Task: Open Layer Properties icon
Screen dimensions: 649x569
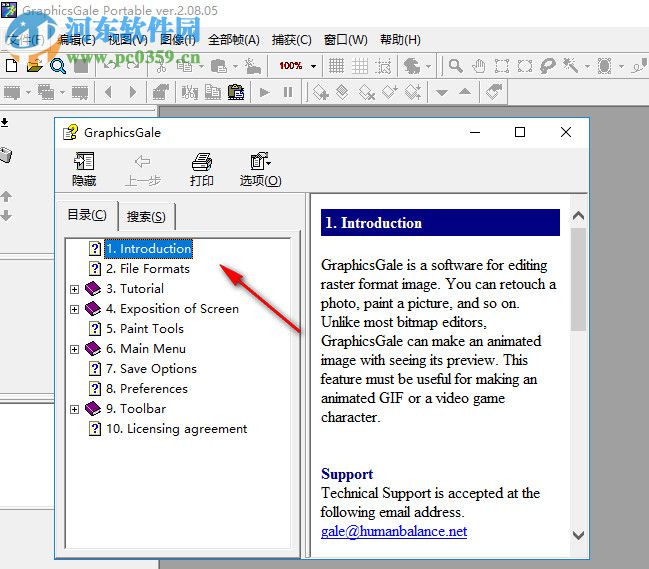Action: pos(494,92)
